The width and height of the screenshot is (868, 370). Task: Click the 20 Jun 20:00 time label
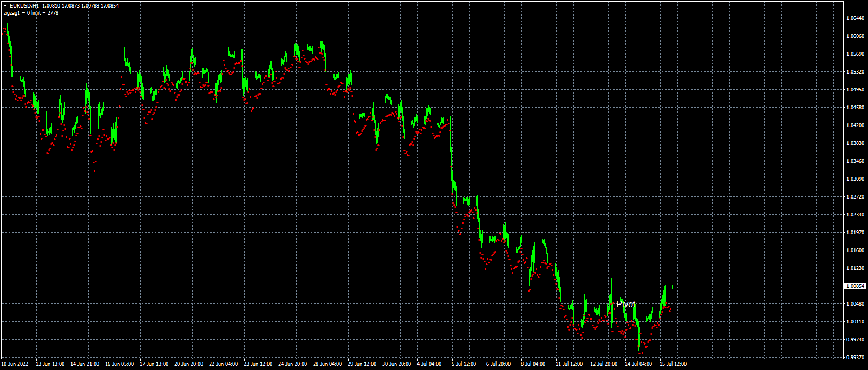pyautogui.click(x=188, y=364)
